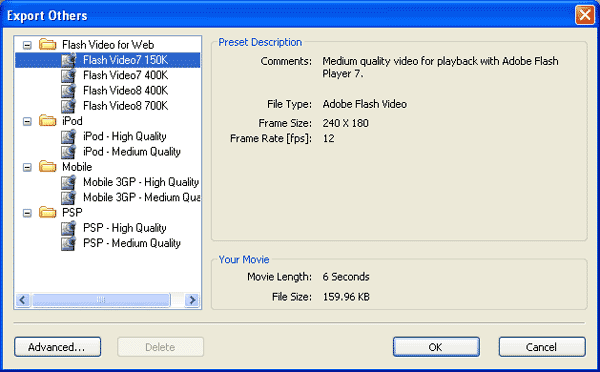
Task: Select the iPod - Medium Quality preset
Action: point(132,152)
